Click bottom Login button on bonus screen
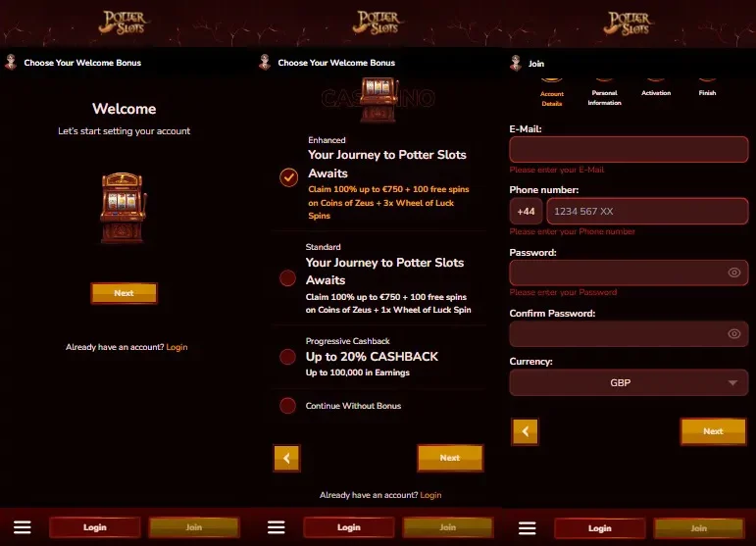This screenshot has height=546, width=756. click(349, 527)
